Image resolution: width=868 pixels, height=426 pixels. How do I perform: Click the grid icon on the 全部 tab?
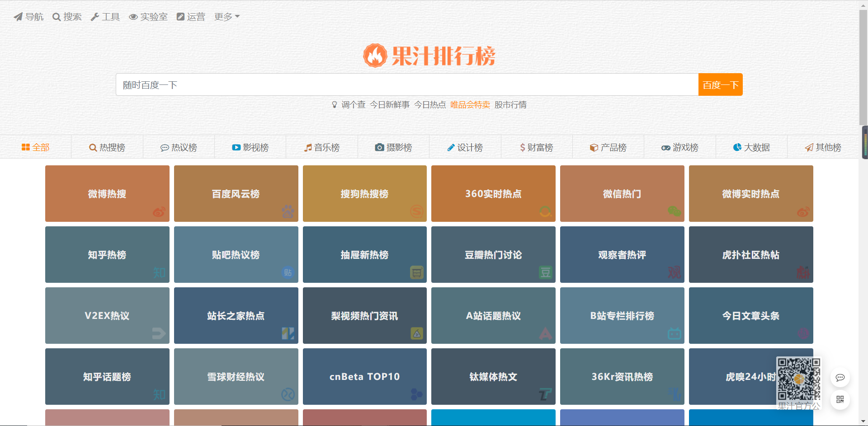tap(26, 147)
